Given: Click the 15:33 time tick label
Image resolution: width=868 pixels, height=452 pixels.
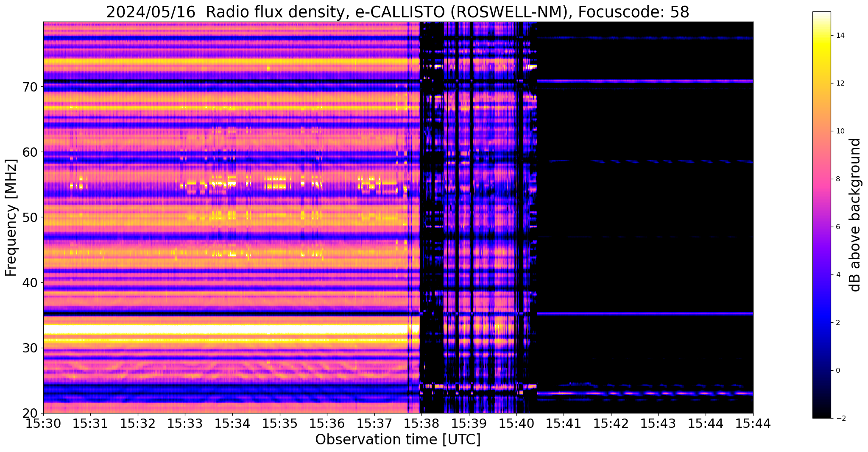Looking at the screenshot, I should click(x=185, y=423).
